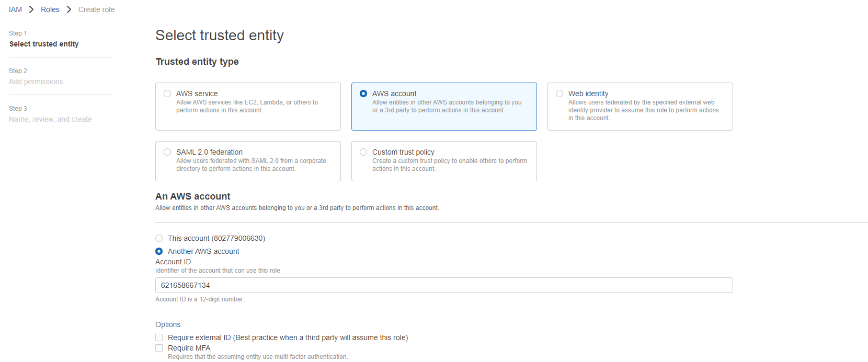Go to Step 2 Add permissions
868x362 pixels.
click(36, 81)
